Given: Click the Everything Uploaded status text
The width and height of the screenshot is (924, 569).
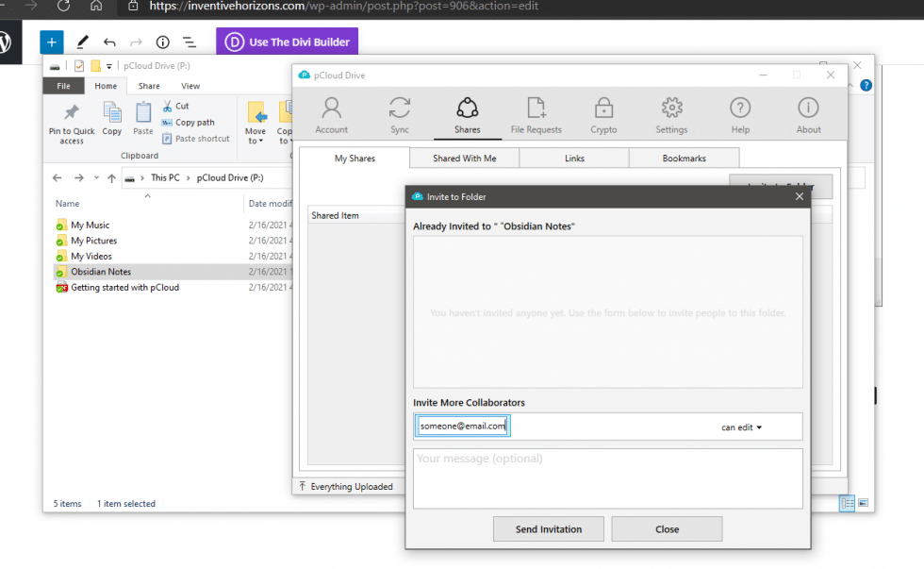Looking at the screenshot, I should pyautogui.click(x=352, y=487).
